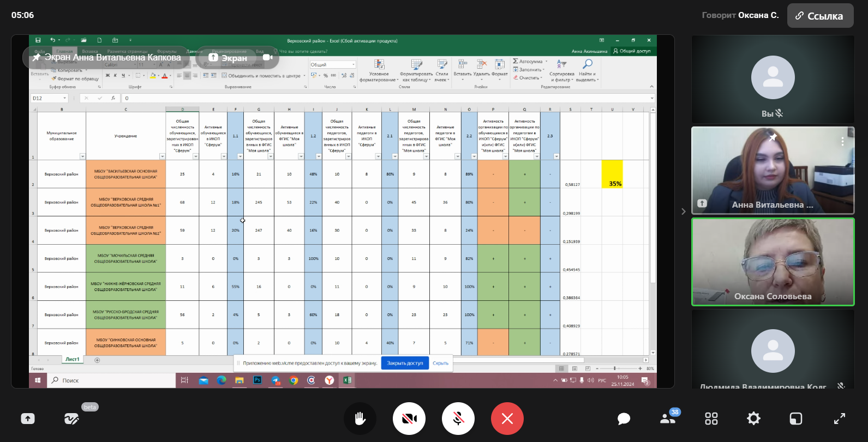Open the picture-in-picture layout icon
Viewport: 868px width, 442px height.
[796, 419]
